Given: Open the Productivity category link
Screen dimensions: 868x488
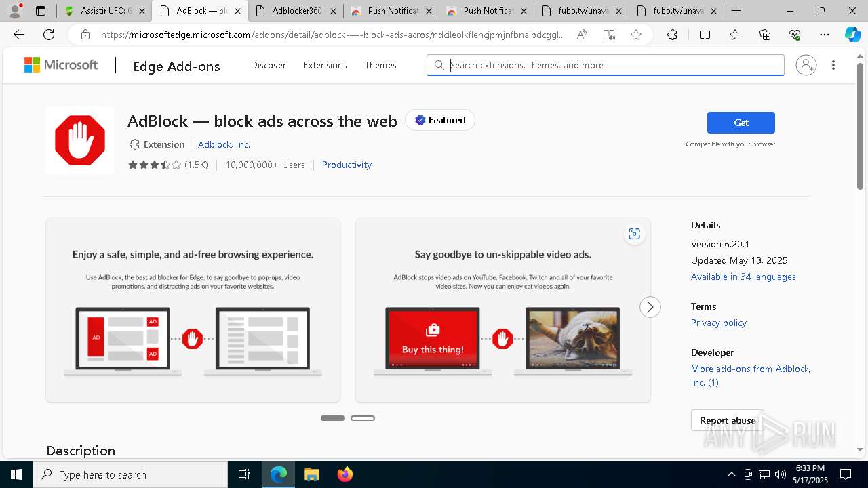Looking at the screenshot, I should (347, 165).
